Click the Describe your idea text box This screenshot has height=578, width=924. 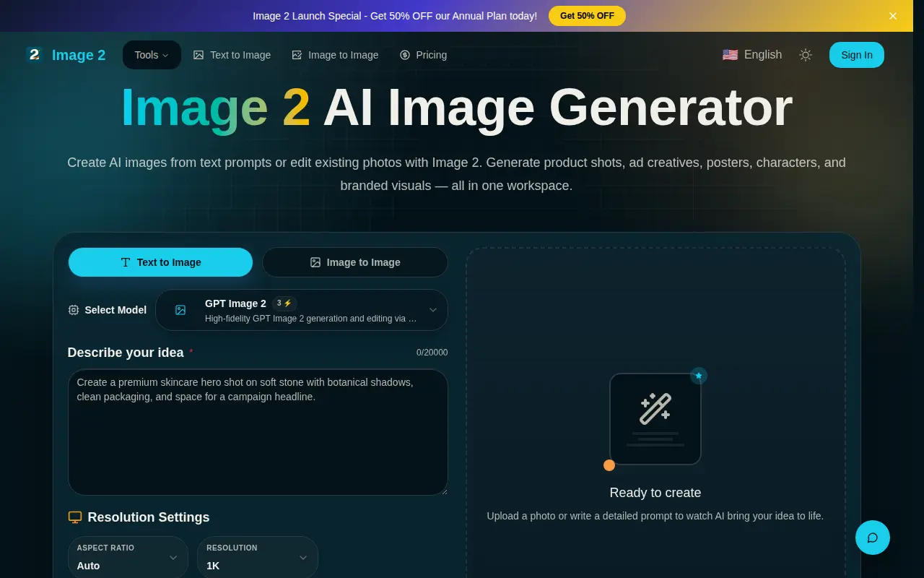click(258, 432)
